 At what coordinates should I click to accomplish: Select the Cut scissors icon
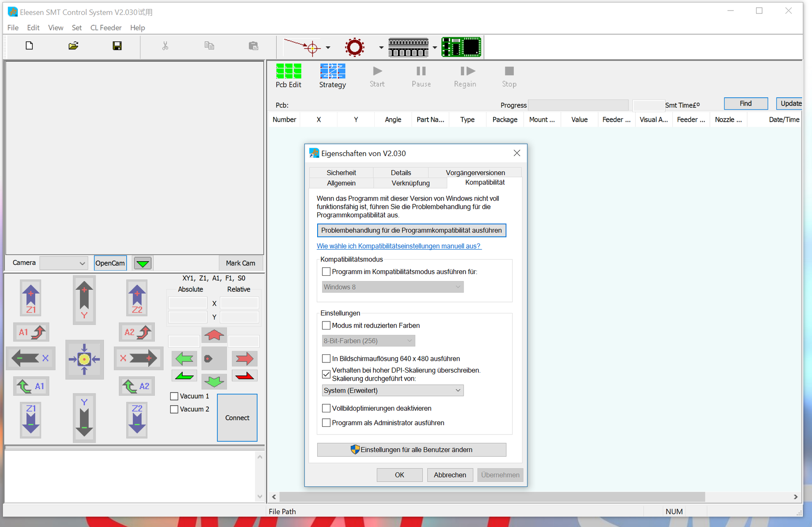[165, 46]
